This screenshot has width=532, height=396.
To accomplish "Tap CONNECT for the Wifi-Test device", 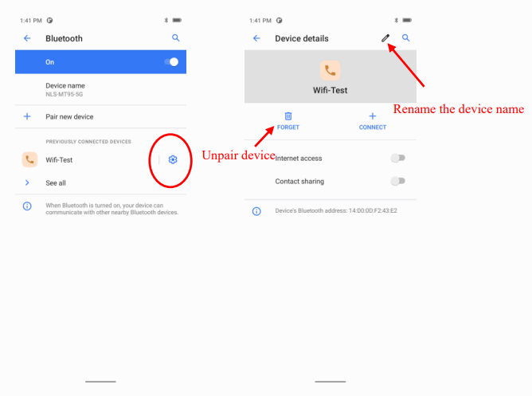I will (x=373, y=121).
